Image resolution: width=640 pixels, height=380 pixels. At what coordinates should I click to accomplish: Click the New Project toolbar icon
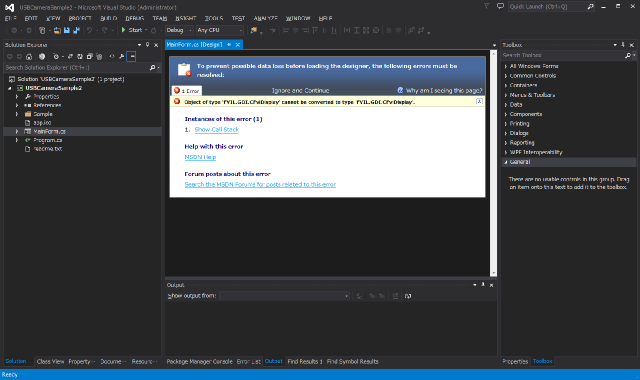[42, 30]
